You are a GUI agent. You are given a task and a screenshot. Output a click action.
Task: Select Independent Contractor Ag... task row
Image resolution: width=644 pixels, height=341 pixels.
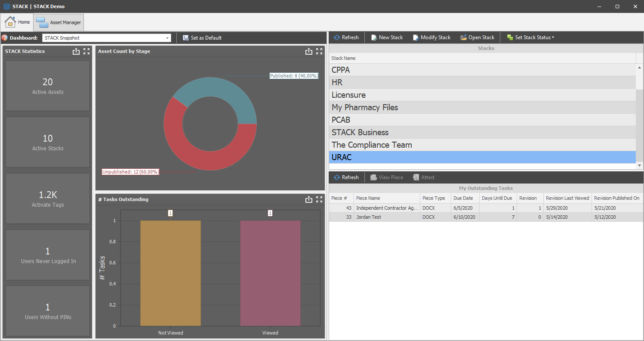(486, 208)
